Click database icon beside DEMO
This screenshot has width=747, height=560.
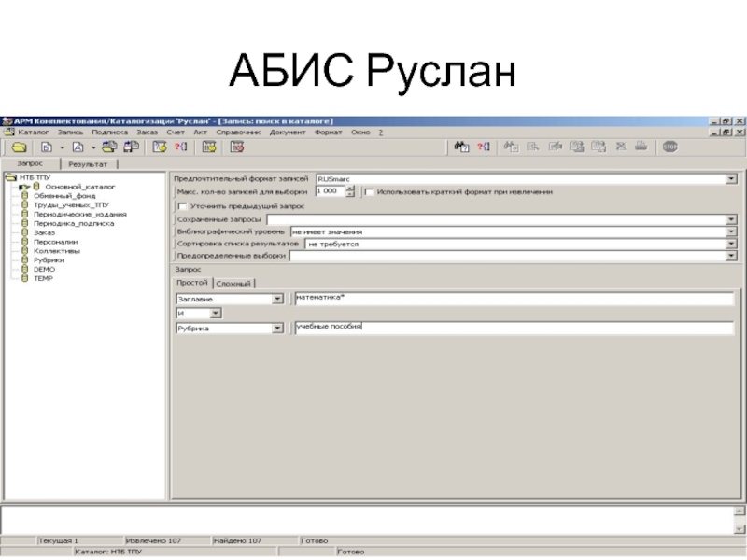click(x=25, y=269)
